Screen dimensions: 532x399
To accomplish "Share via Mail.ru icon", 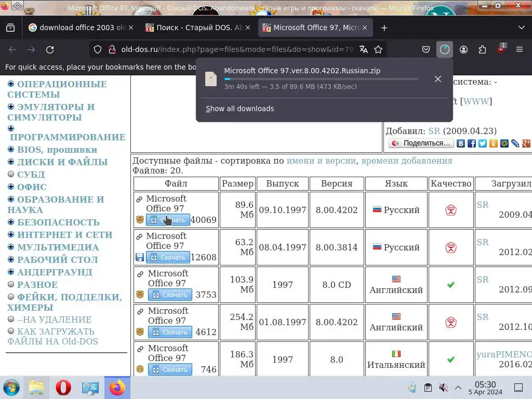I will 504,143.
